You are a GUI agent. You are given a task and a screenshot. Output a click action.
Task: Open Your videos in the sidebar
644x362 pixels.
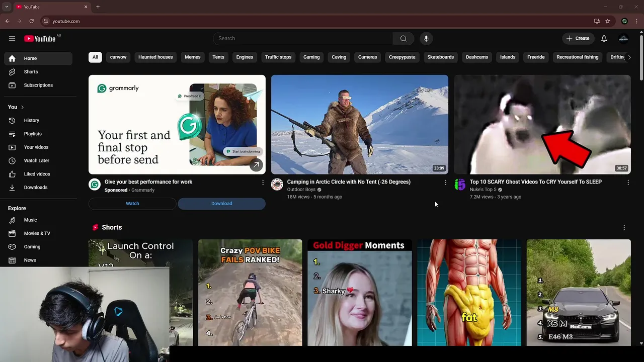pyautogui.click(x=38, y=147)
